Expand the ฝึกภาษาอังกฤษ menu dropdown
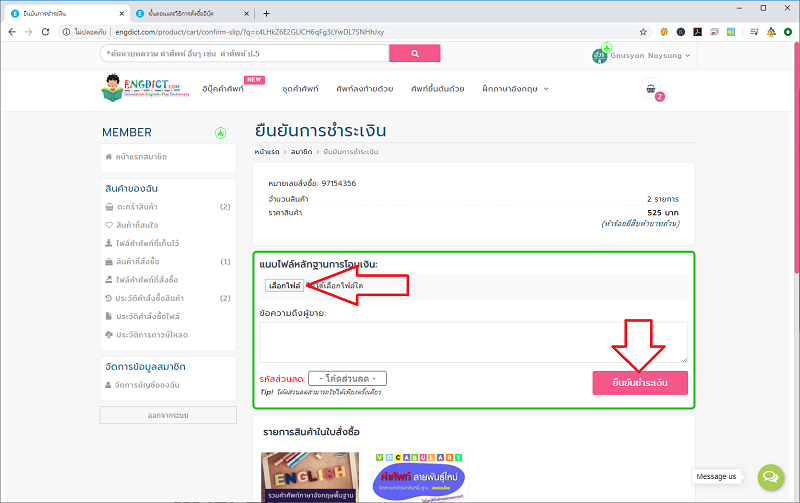 [515, 89]
